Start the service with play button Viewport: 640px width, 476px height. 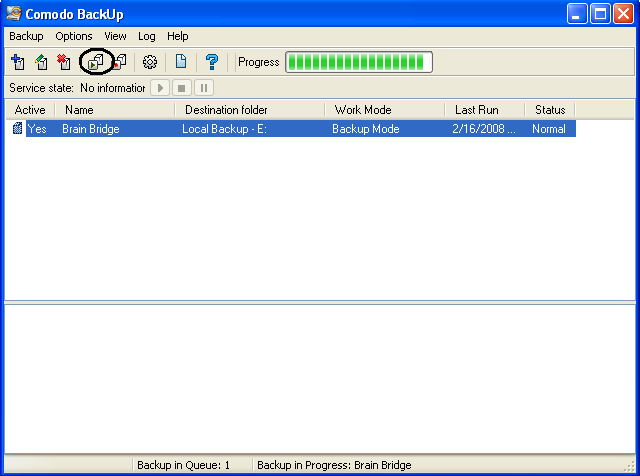pyautogui.click(x=160, y=88)
